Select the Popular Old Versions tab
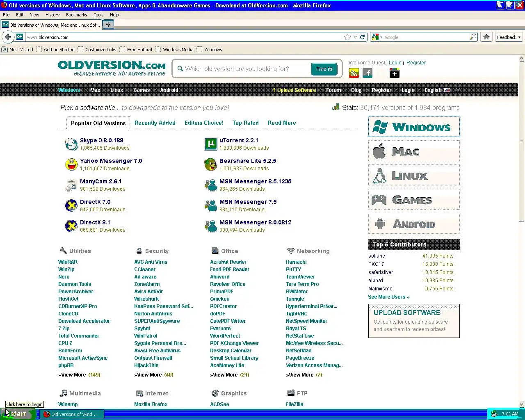This screenshot has height=420, width=525. (98, 123)
